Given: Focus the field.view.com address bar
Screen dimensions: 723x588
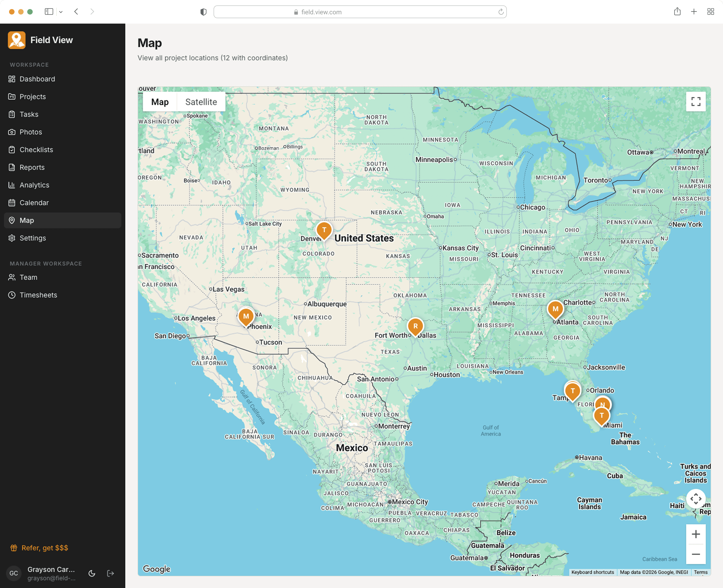Looking at the screenshot, I should [x=360, y=12].
